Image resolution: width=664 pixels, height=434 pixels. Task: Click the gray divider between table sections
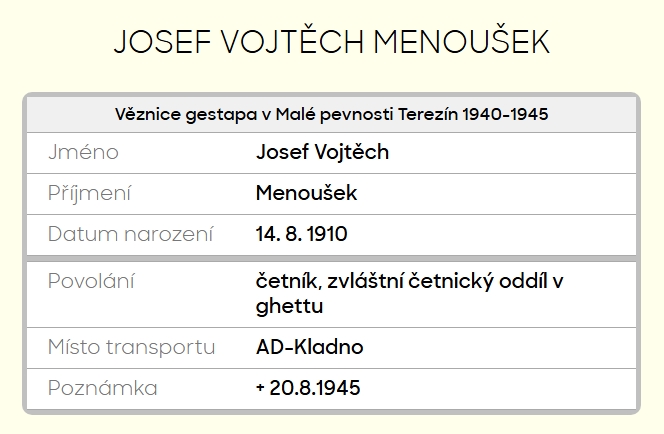(331, 259)
